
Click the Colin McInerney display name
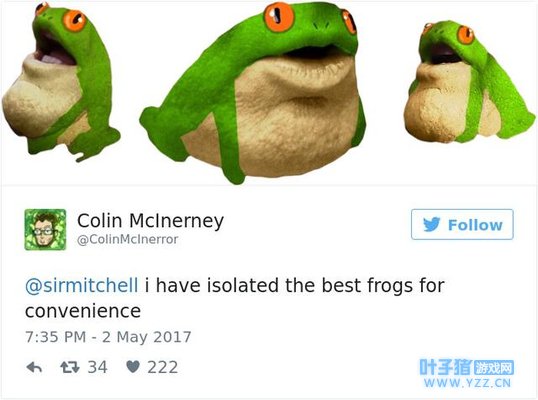[x=150, y=221]
